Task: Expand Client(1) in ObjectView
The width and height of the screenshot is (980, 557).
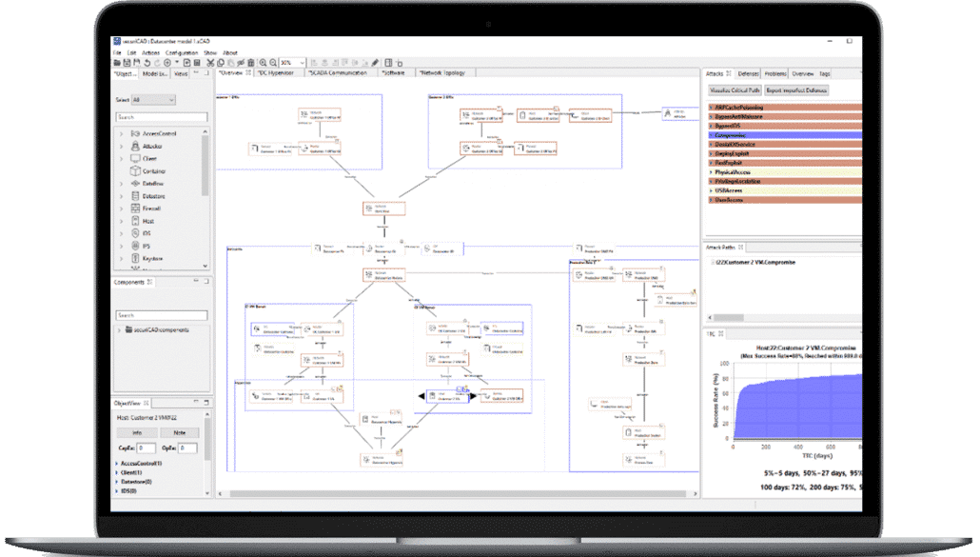Action: (x=117, y=472)
